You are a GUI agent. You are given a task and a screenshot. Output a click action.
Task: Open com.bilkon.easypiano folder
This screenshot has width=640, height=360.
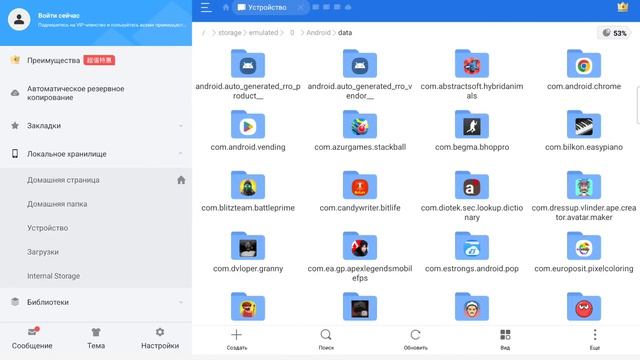click(x=584, y=131)
